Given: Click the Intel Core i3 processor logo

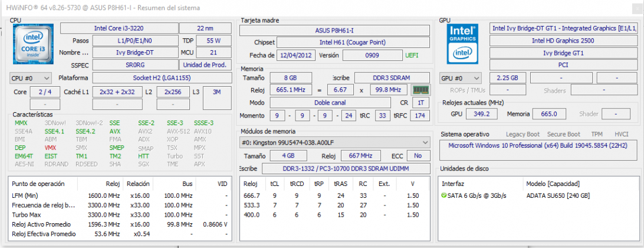Looking at the screenshot, I should pyautogui.click(x=33, y=44).
